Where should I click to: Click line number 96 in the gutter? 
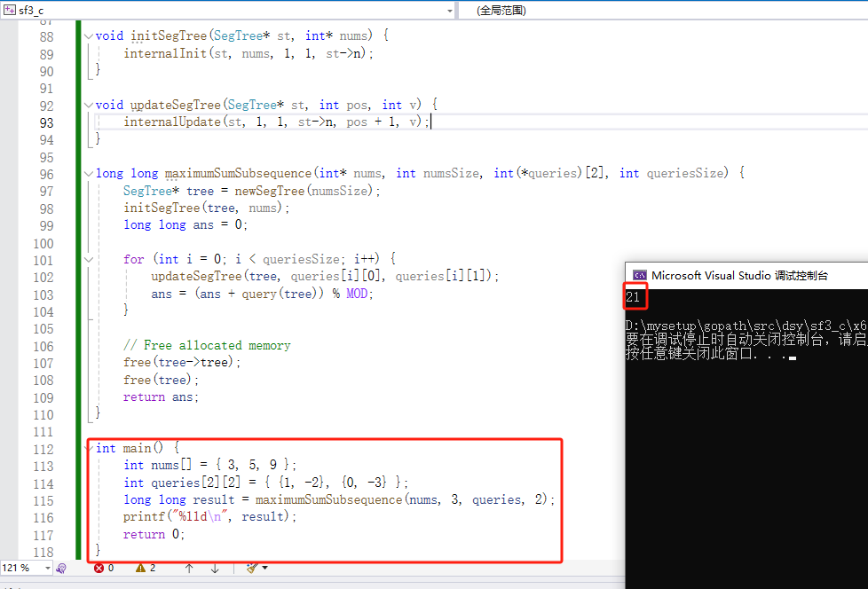(x=46, y=175)
